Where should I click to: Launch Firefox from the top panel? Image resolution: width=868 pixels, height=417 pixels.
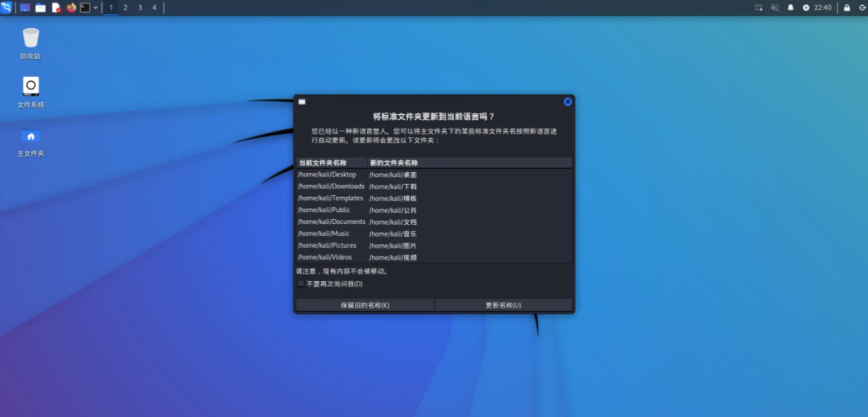click(x=71, y=8)
